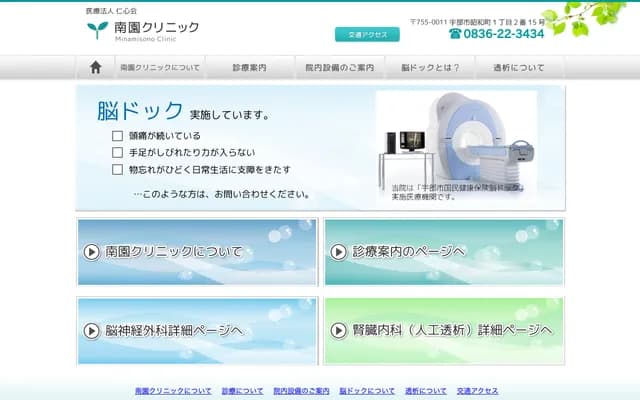Click the telephone icon beside 0836-22-3434
Image resolution: width=640 pixels, height=400 pixels.
coord(455,33)
